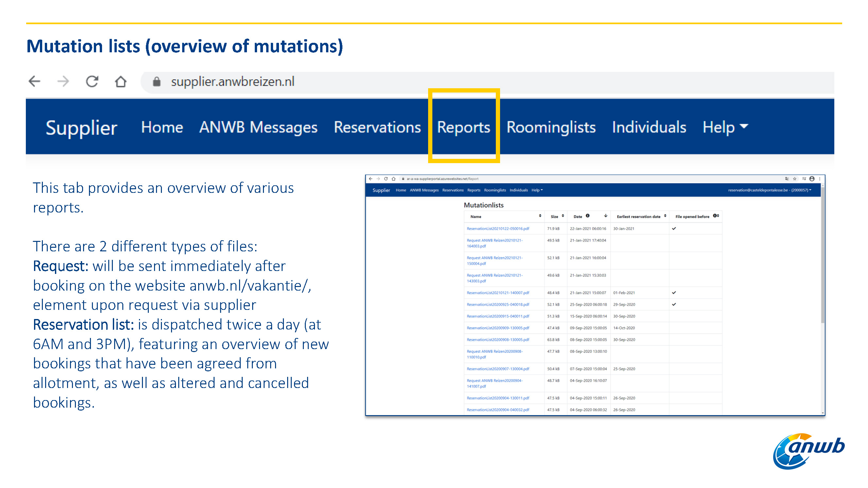868x488 pixels.
Task: Click the translate icon in the embedded browser toolbar
Action: click(x=787, y=179)
